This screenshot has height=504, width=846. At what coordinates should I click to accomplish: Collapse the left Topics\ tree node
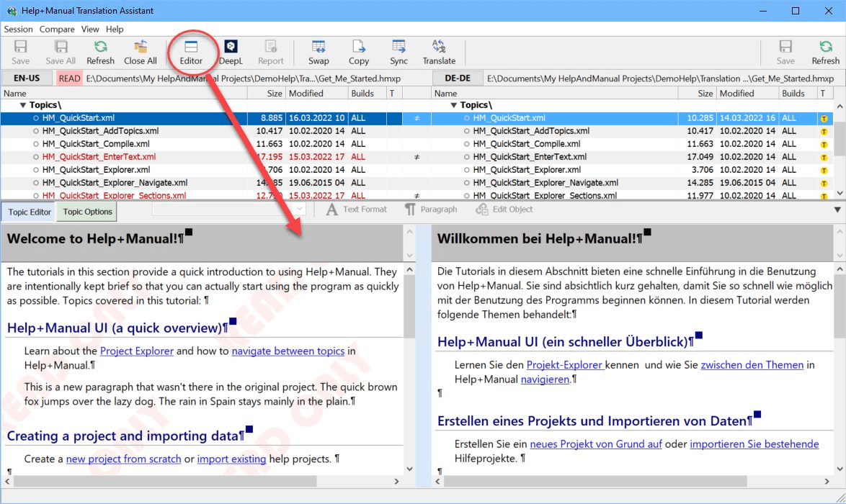22,105
